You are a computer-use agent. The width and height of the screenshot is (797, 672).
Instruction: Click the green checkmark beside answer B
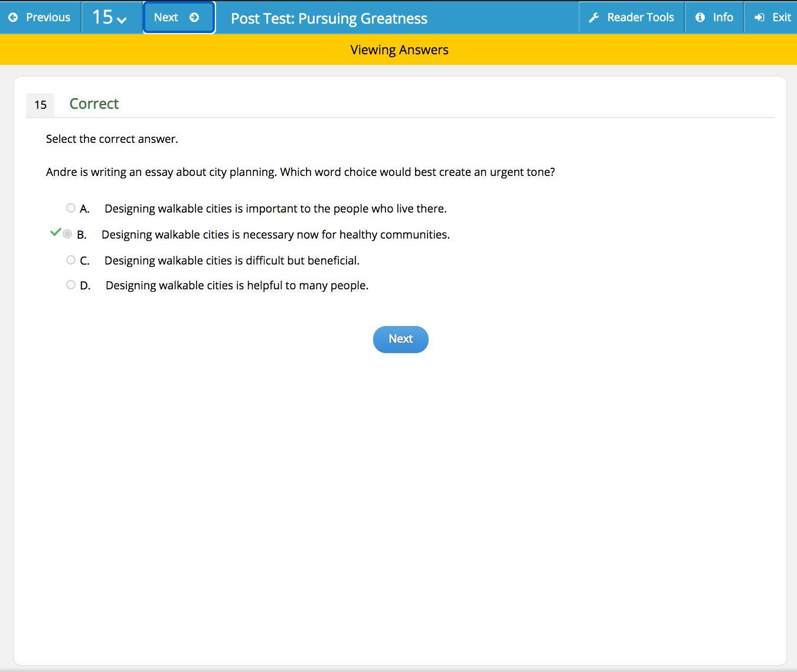[55, 233]
